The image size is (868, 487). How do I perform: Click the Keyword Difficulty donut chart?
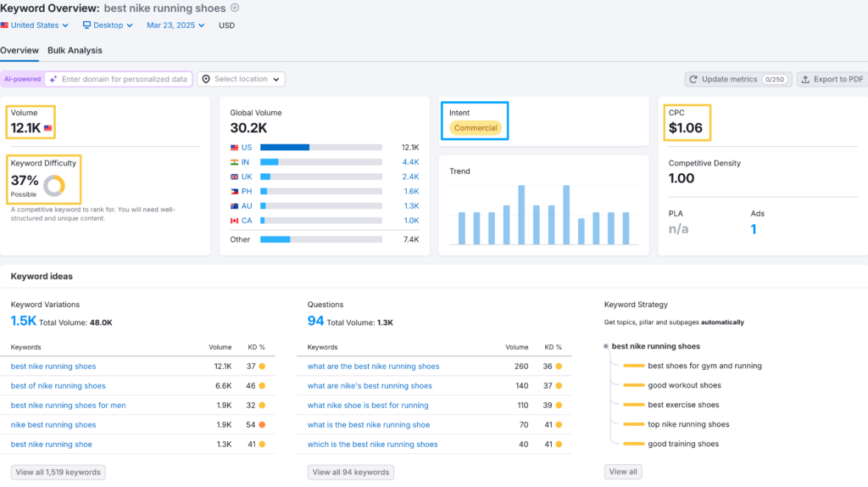tap(54, 185)
